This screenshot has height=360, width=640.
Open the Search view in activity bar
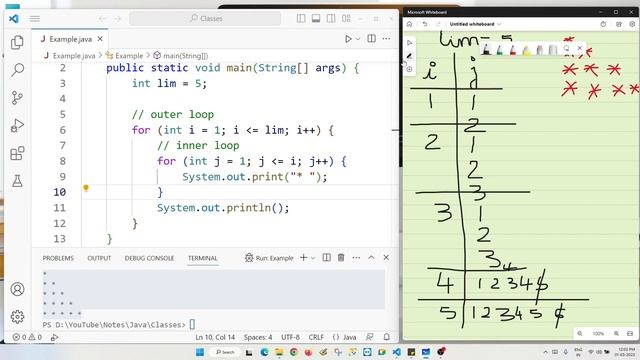point(17,70)
